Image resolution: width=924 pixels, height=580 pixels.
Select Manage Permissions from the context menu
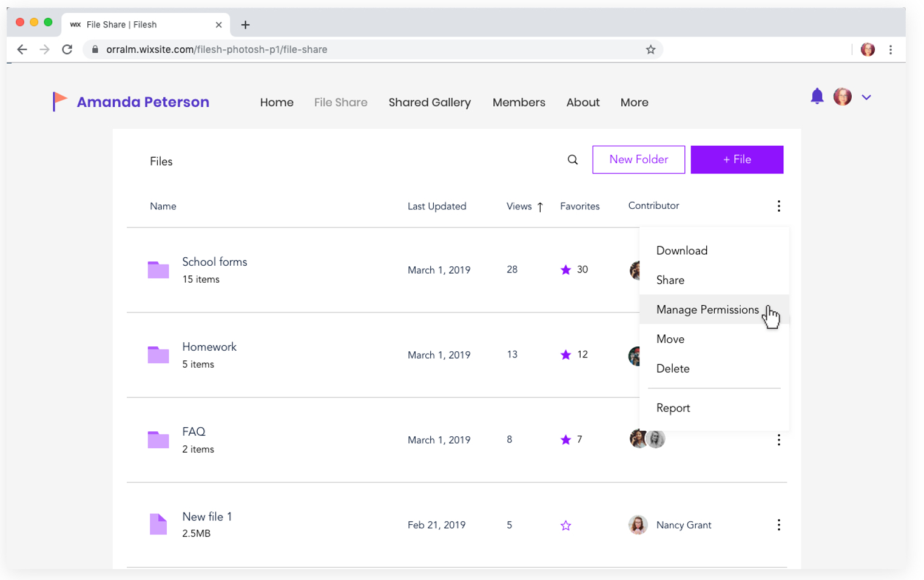click(707, 309)
